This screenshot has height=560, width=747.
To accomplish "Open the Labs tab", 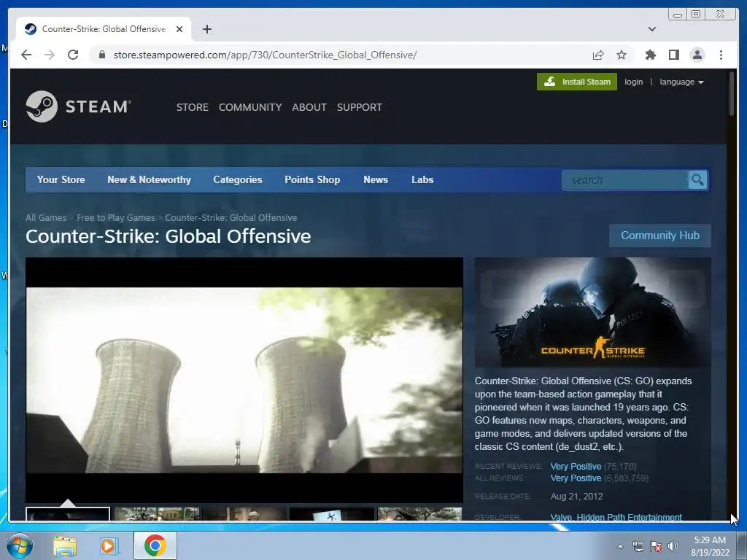I will tap(422, 179).
